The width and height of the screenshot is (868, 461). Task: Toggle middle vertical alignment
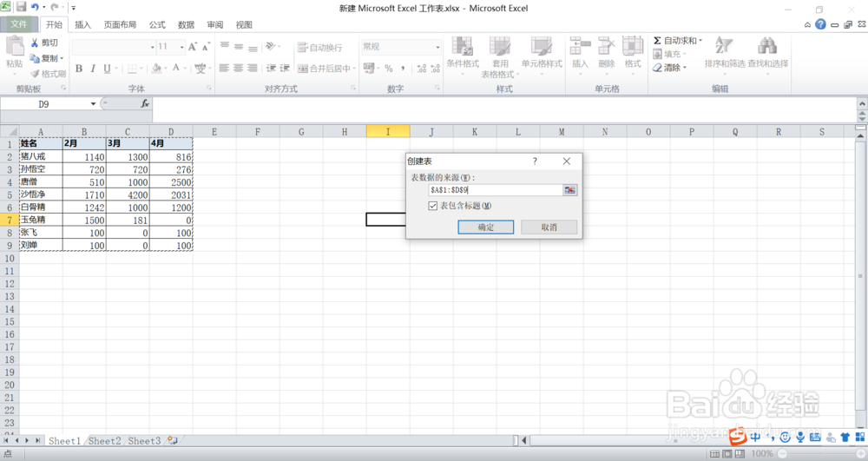[x=238, y=47]
